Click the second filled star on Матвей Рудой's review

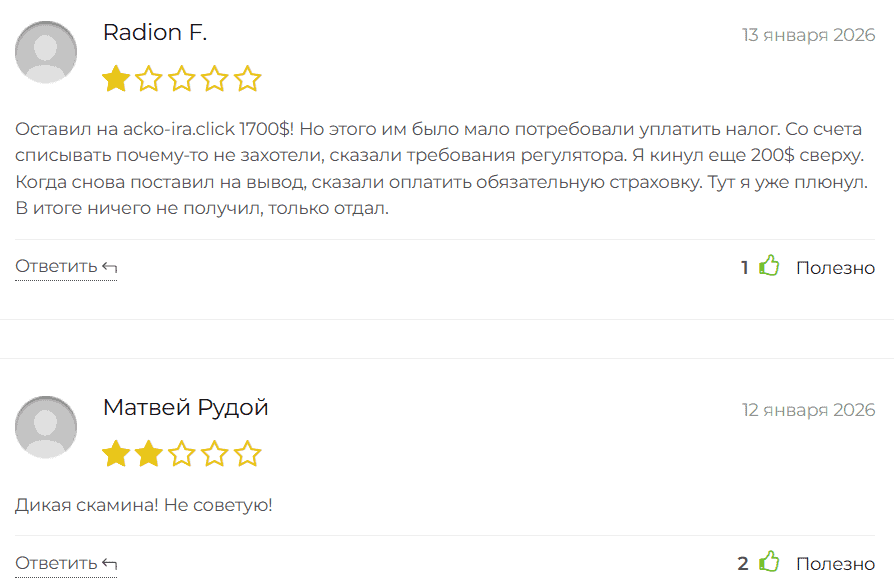[x=149, y=453]
